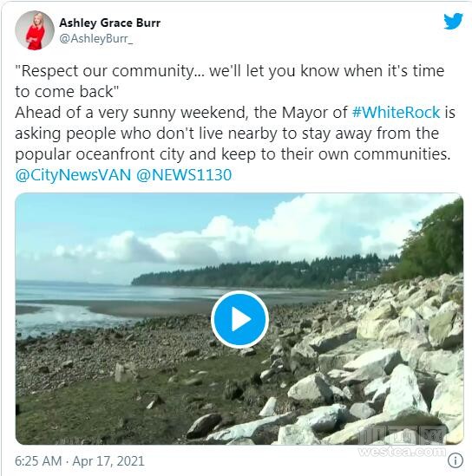Play the embedded beach video

click(239, 319)
